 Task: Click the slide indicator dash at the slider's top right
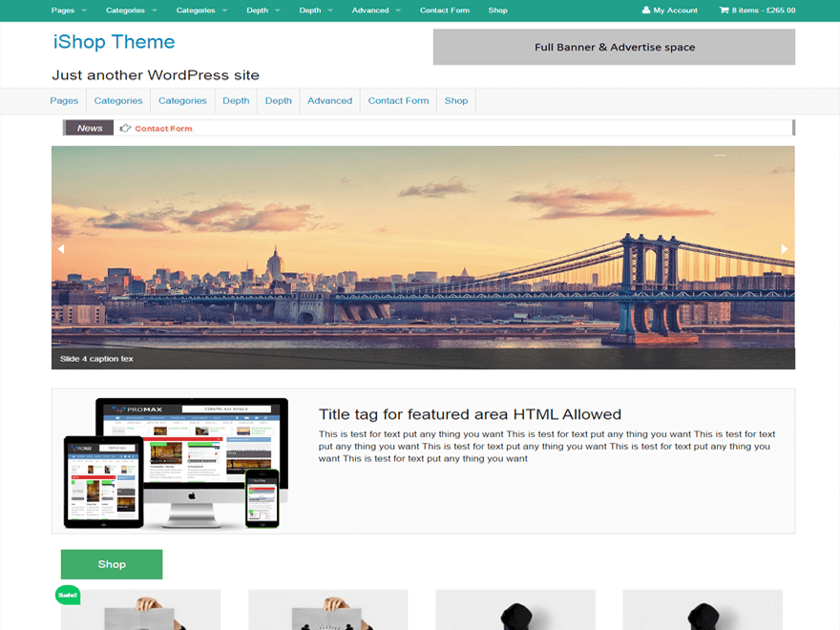(721, 155)
